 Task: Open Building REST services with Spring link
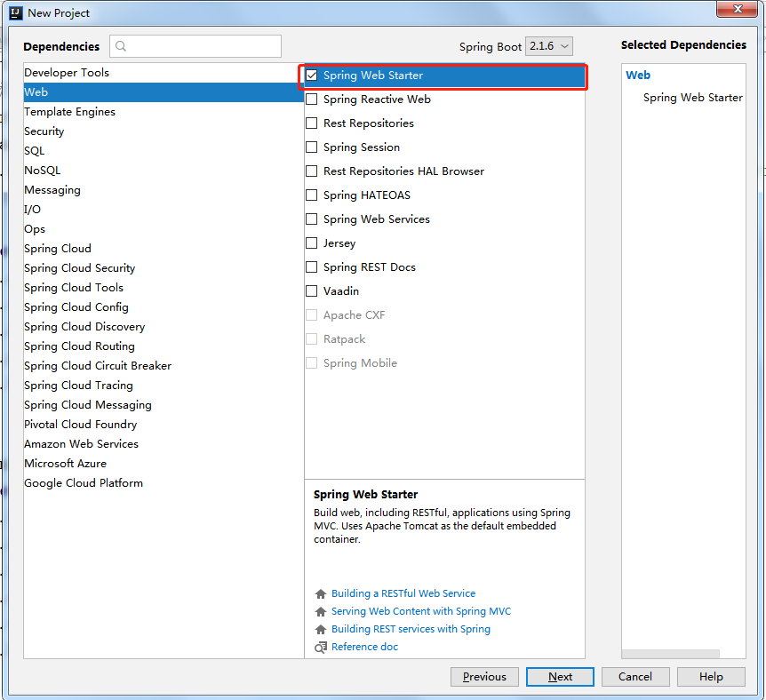411,629
